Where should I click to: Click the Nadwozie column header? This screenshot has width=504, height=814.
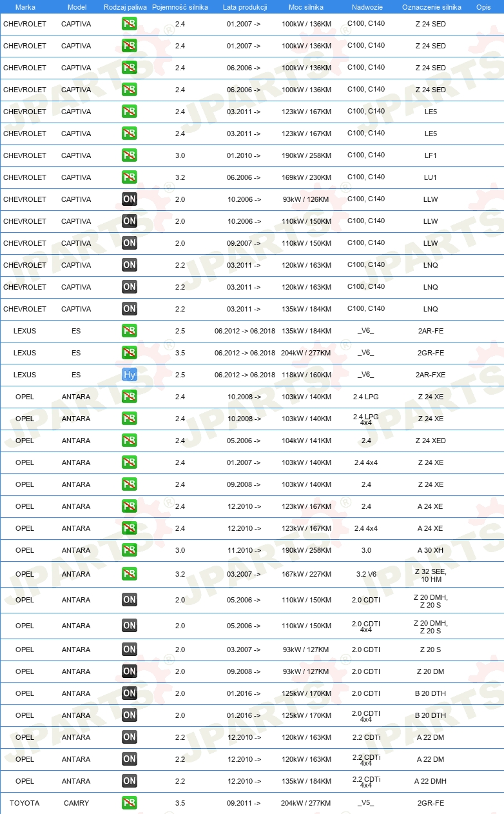[x=367, y=7]
